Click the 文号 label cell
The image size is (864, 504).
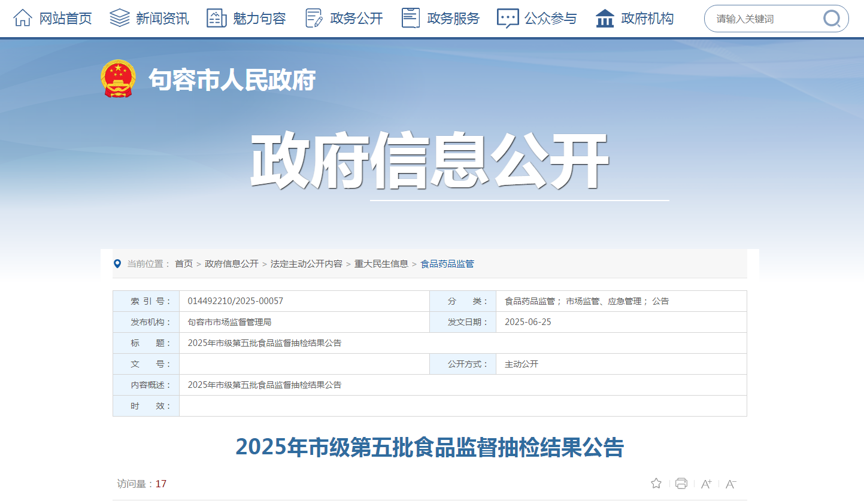(x=146, y=364)
